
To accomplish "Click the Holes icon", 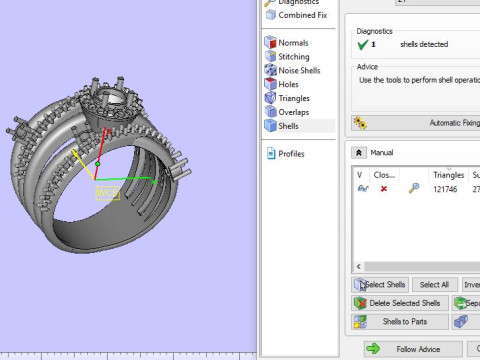I will pos(270,84).
